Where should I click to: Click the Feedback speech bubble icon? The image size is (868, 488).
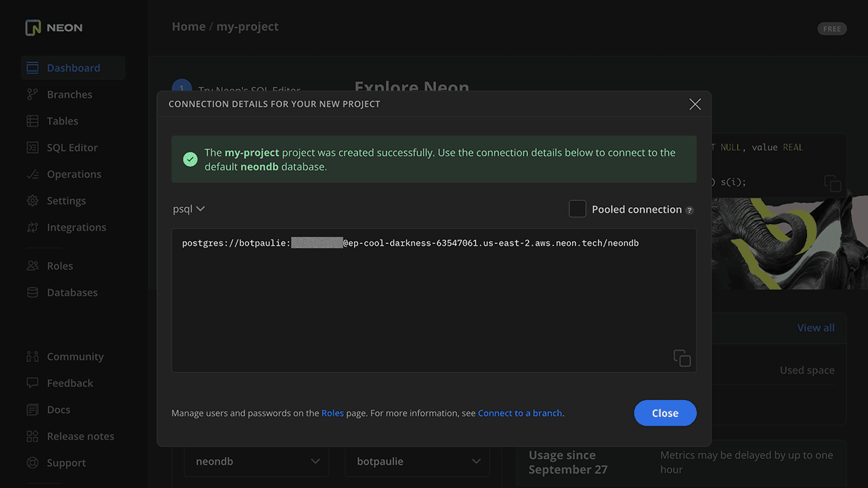click(x=32, y=383)
